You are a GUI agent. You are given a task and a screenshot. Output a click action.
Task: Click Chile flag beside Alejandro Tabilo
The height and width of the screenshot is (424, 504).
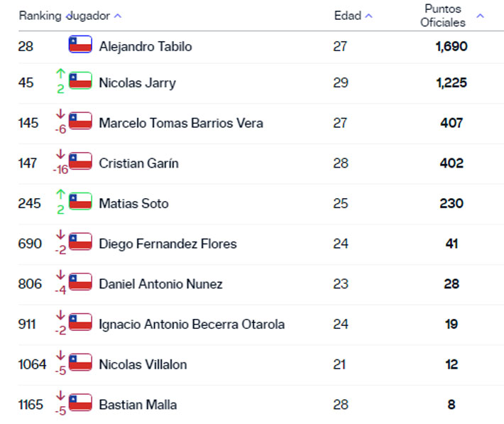pyautogui.click(x=80, y=45)
